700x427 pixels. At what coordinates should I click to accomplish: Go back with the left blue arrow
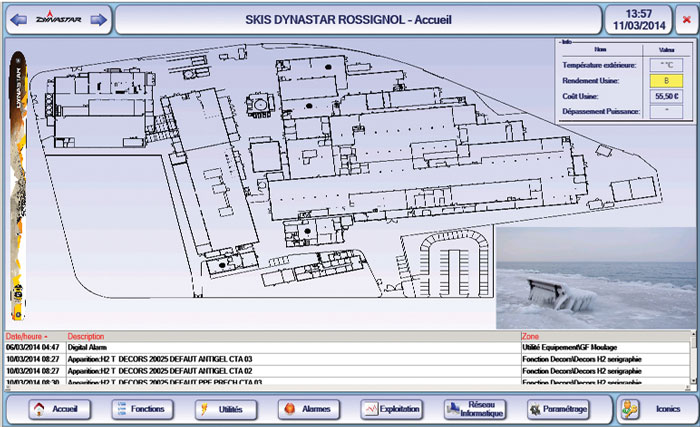(x=18, y=20)
